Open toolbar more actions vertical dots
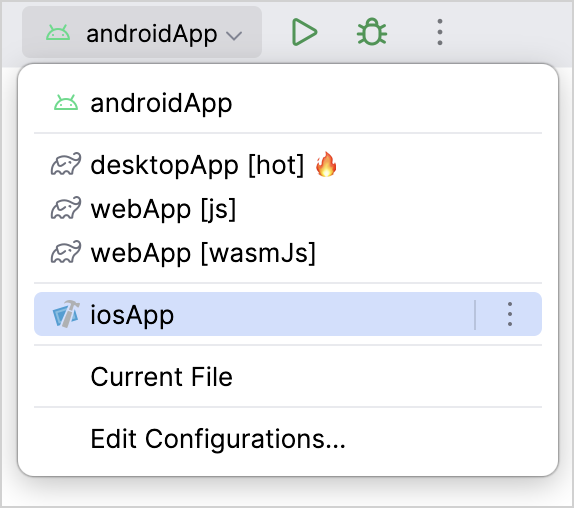574x508 pixels. (440, 32)
